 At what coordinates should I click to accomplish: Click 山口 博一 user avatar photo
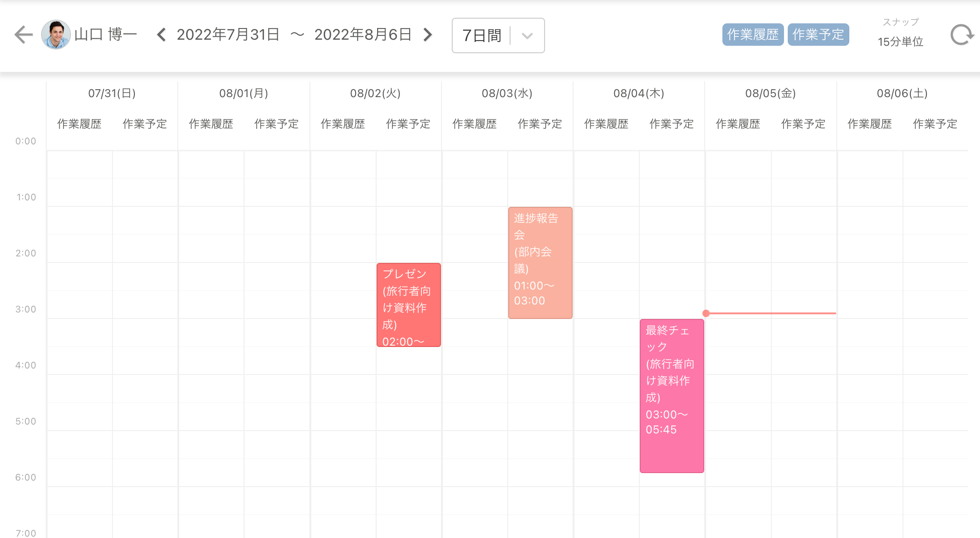click(x=56, y=35)
